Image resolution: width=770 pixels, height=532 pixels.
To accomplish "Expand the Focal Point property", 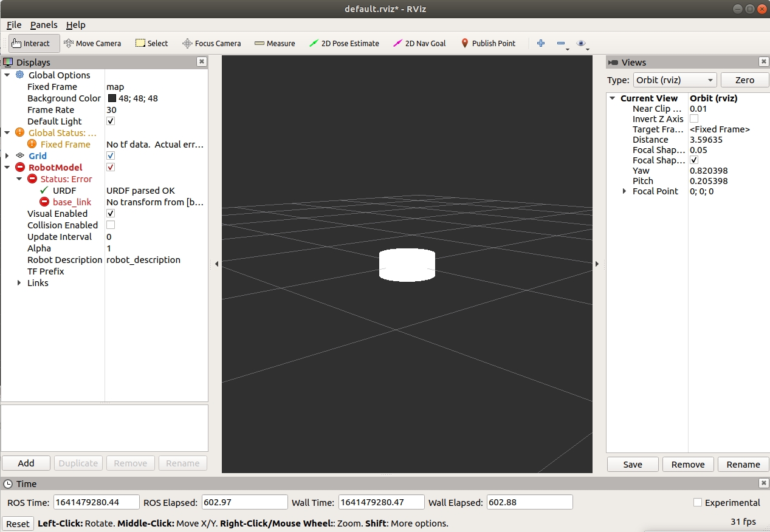I will point(624,191).
